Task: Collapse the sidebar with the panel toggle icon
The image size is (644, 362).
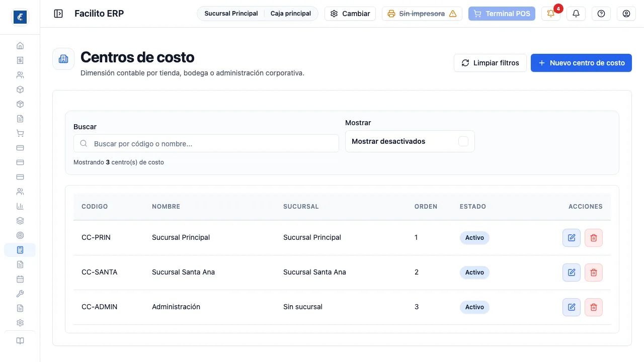Action: [58, 14]
